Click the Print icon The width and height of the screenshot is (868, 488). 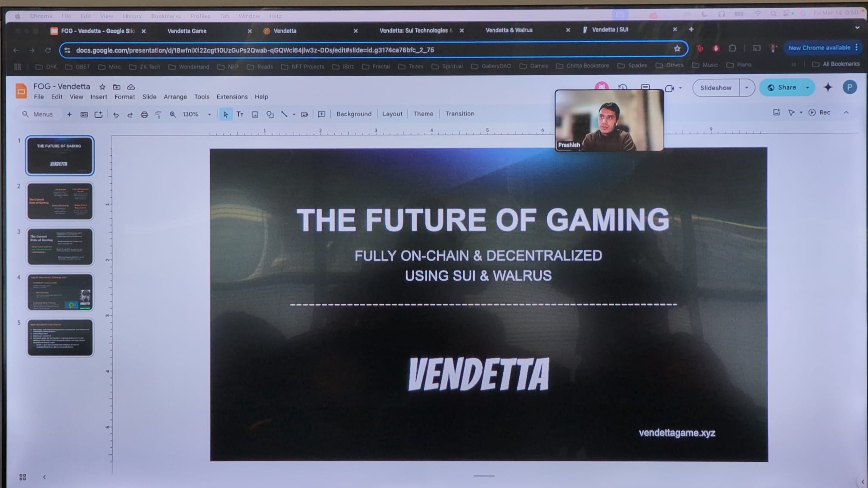point(144,114)
